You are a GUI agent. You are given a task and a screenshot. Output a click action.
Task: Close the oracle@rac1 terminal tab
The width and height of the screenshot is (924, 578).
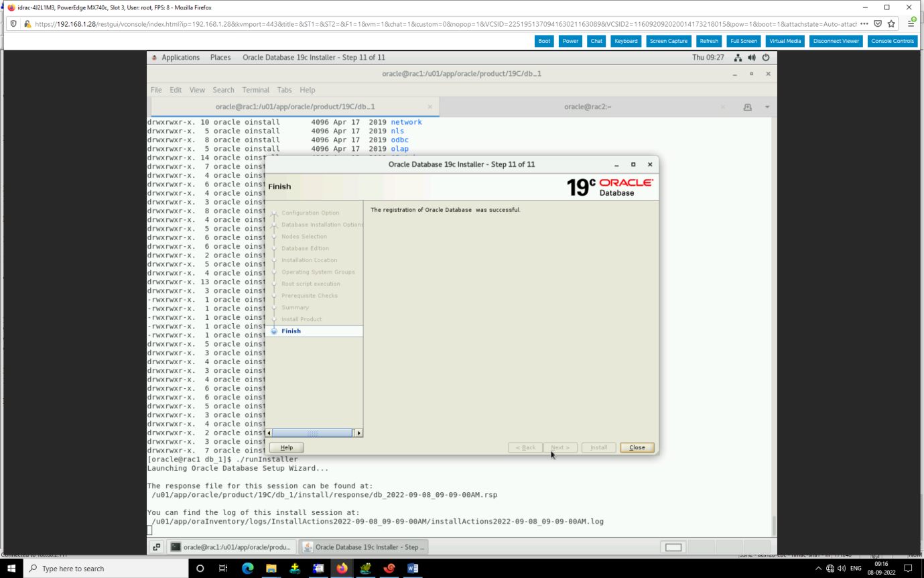(430, 107)
